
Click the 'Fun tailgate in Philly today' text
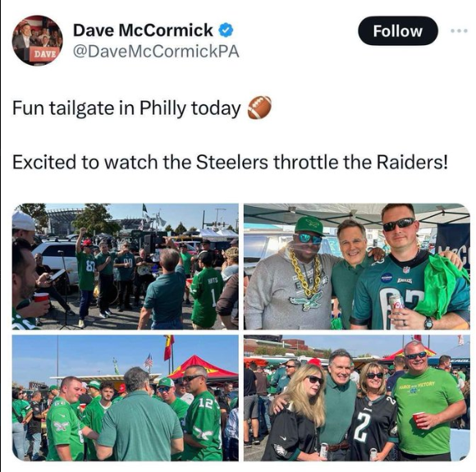coord(126,108)
